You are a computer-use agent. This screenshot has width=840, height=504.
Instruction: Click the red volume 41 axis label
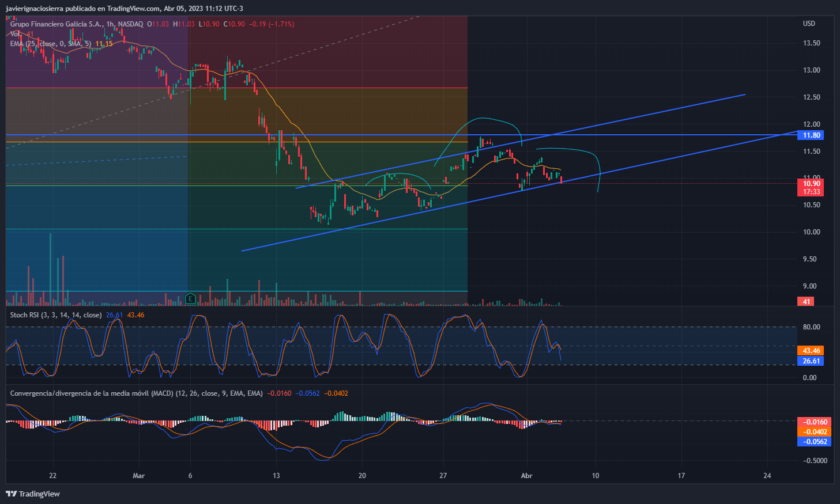806,301
